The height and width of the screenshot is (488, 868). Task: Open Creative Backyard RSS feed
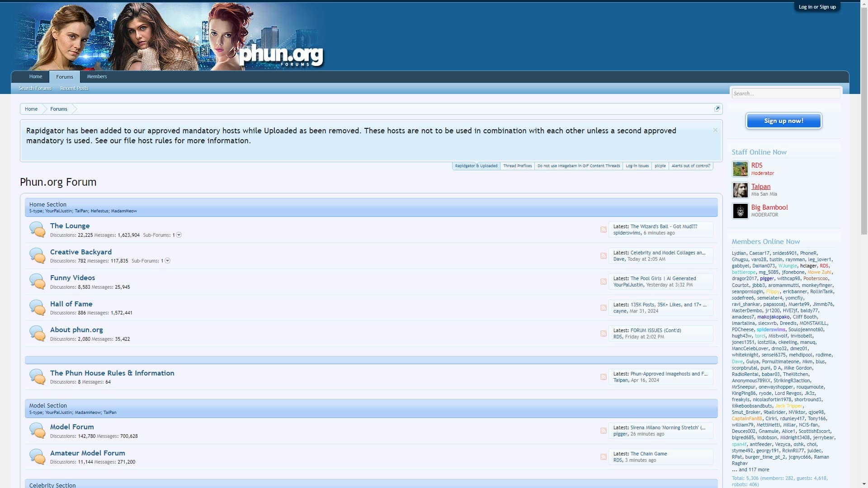[x=604, y=255]
